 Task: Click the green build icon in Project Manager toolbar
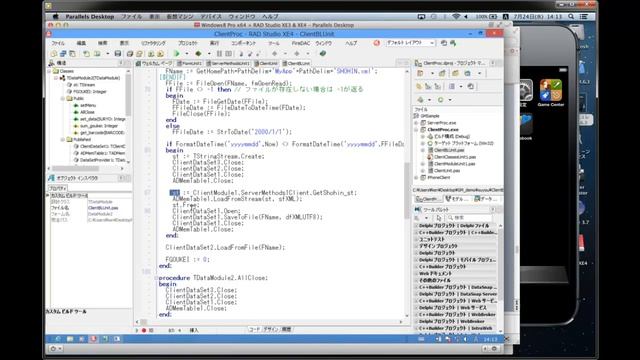click(420, 100)
